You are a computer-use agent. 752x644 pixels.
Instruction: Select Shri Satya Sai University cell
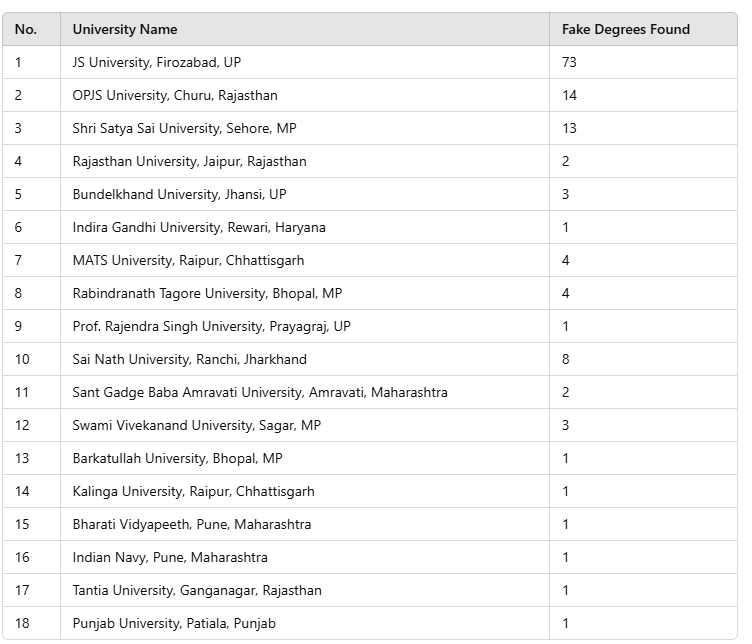(184, 128)
